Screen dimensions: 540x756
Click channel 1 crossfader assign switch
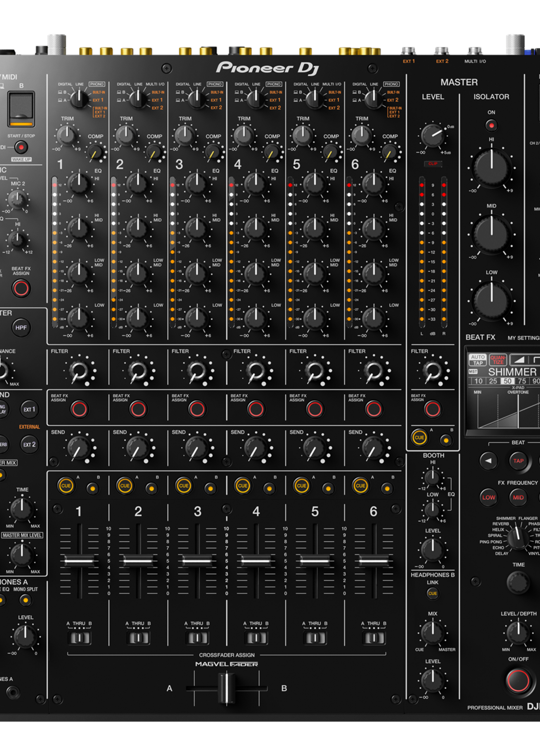click(79, 638)
